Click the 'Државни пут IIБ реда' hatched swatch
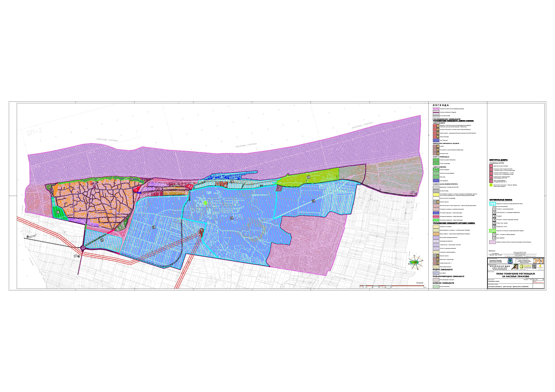The height and width of the screenshot is (392, 555). 436,187
